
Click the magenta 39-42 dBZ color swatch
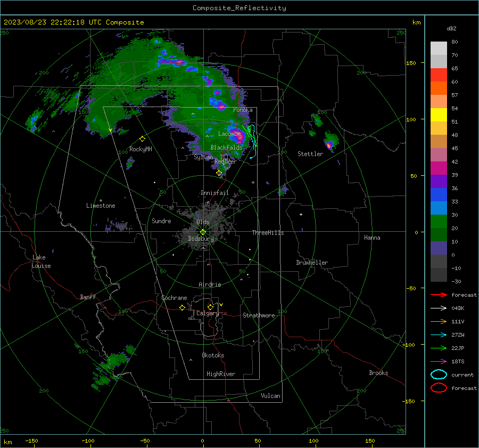(439, 168)
